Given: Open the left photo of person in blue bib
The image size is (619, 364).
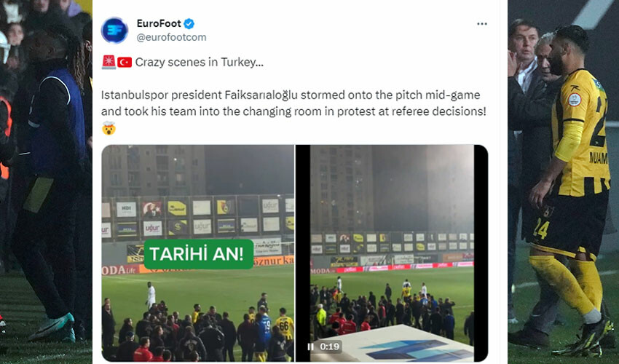Looking at the screenshot, I should [x=46, y=182].
